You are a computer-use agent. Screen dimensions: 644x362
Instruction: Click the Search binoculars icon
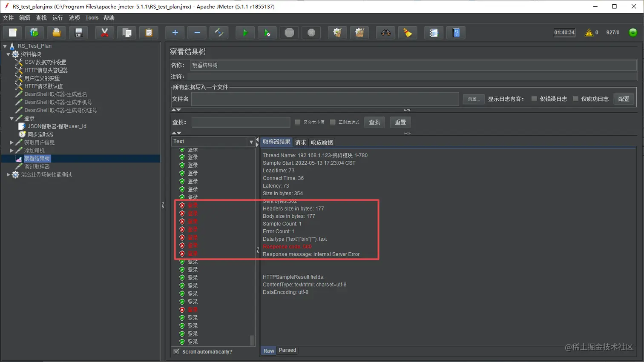pos(385,33)
